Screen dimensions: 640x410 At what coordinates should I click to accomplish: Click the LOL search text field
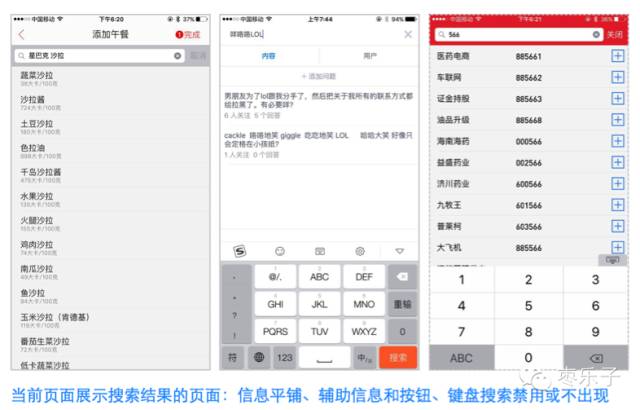tap(312, 35)
